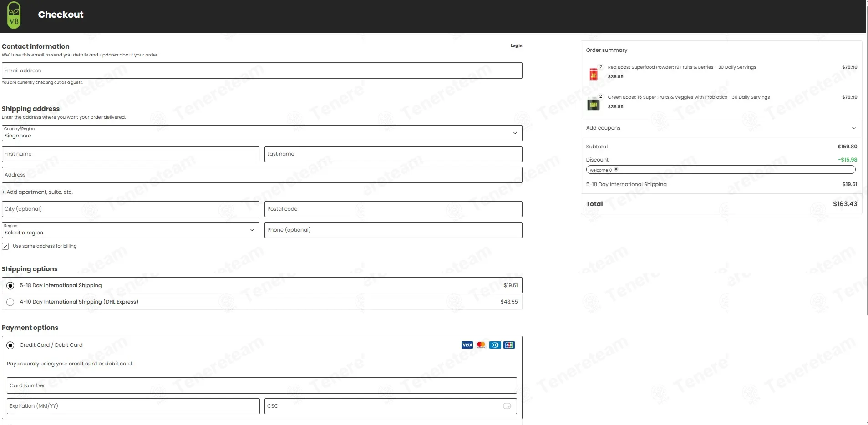Click the $48.55 DHL shipping price
Viewport: 868px width, 425px height.
[x=509, y=302]
